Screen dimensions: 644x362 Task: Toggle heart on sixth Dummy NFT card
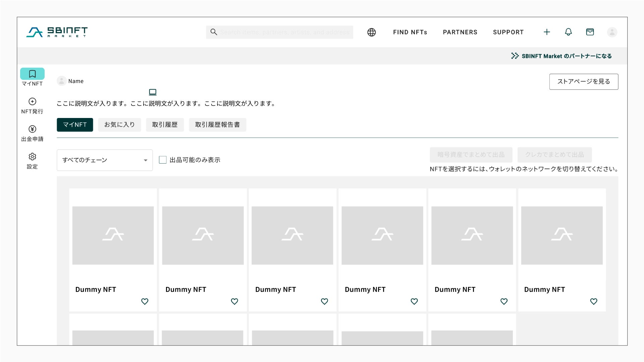593,301
